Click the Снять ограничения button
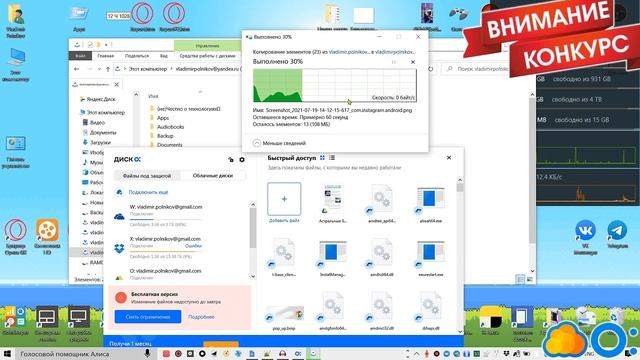Viewport: 640px width, 360px height. (x=148, y=317)
